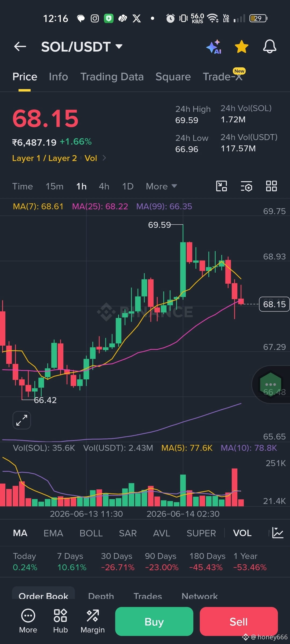This screenshot has height=644, width=290.
Task: Tap the X app notification icon
Action: [x=137, y=18]
